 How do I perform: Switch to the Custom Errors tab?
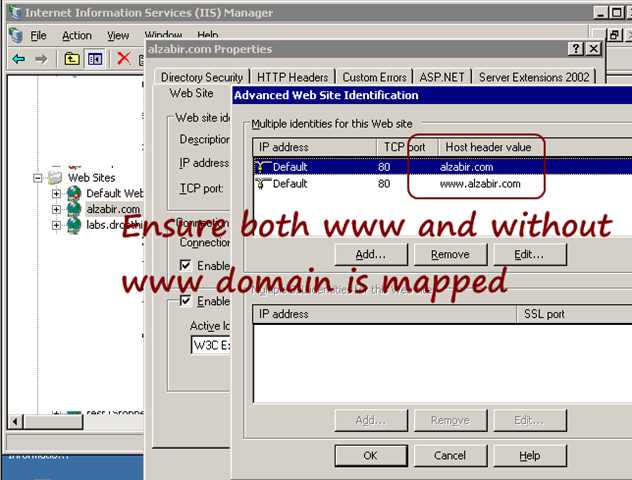coord(374,77)
